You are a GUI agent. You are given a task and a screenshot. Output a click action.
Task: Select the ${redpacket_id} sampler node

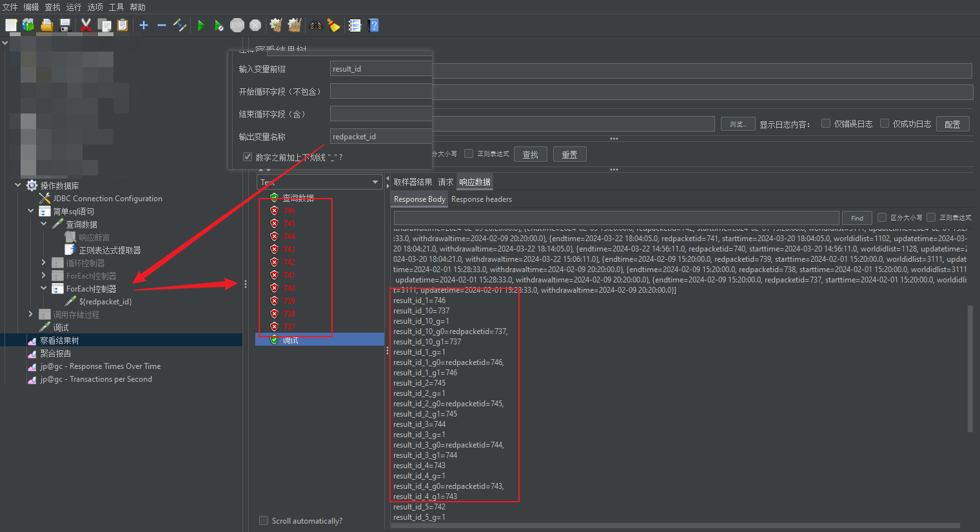click(105, 302)
